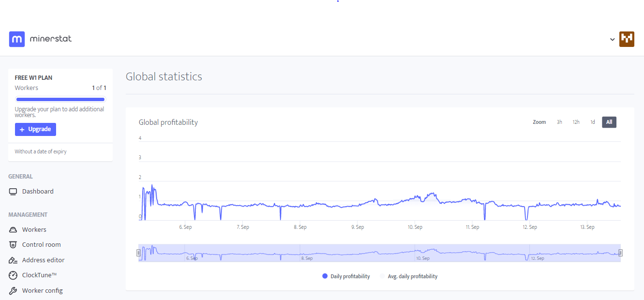Click the Upgrade plan button
The image size is (644, 300).
(x=35, y=129)
